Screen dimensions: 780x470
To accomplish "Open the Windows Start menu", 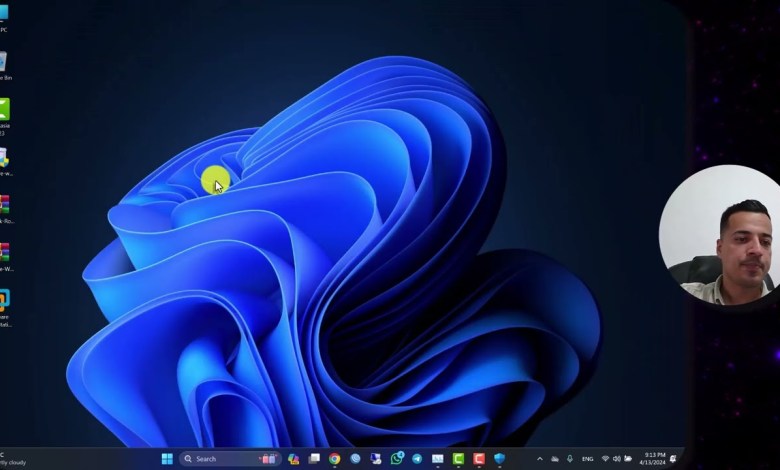I will point(167,459).
